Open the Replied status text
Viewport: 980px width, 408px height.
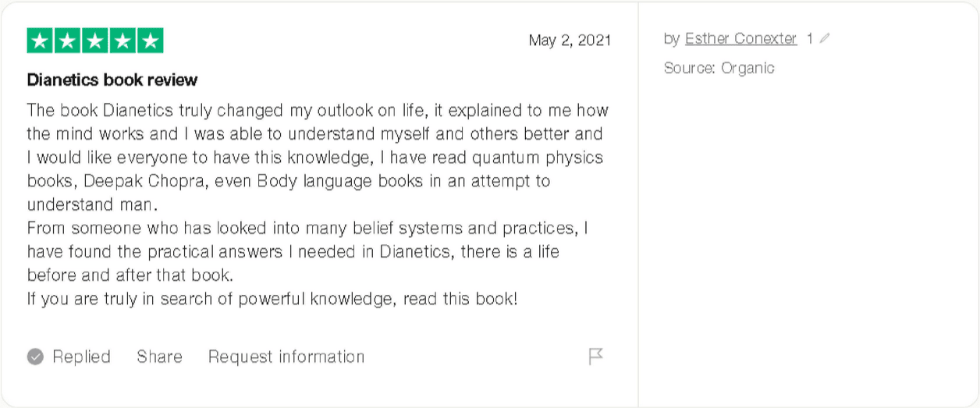(x=81, y=357)
